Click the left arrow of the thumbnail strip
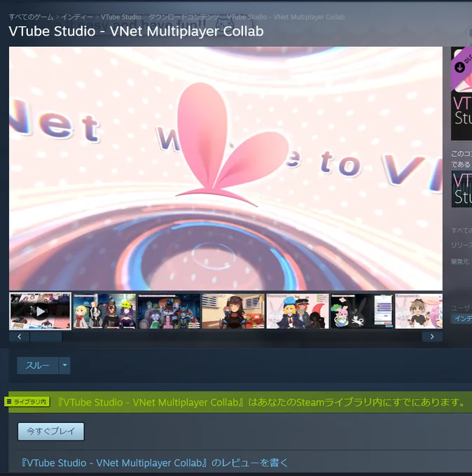472x476 pixels. coord(19,337)
